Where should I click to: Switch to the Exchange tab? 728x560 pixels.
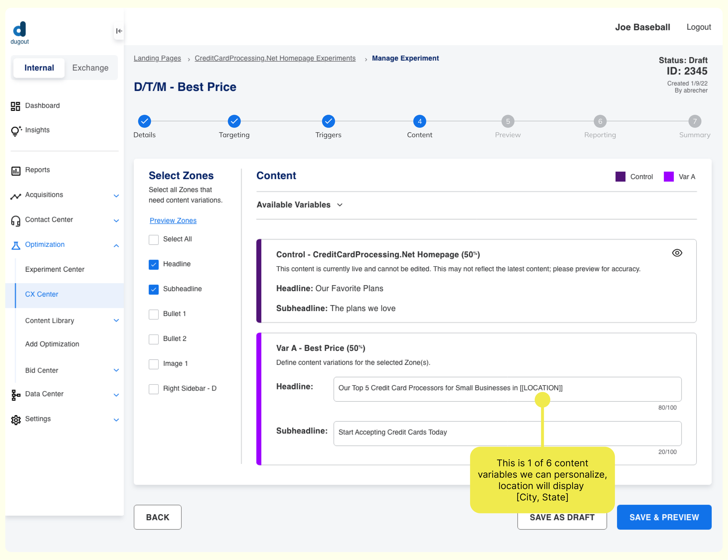90,68
